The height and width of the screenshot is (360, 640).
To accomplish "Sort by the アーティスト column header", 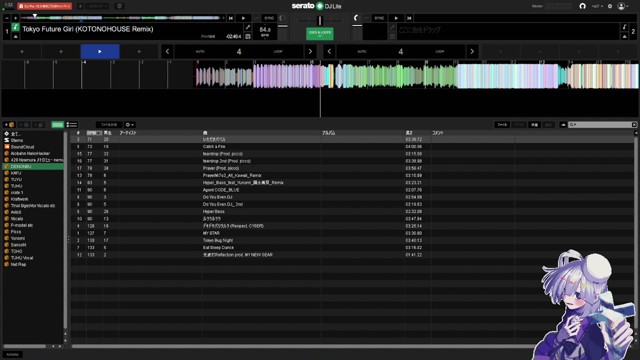I will 128,133.
